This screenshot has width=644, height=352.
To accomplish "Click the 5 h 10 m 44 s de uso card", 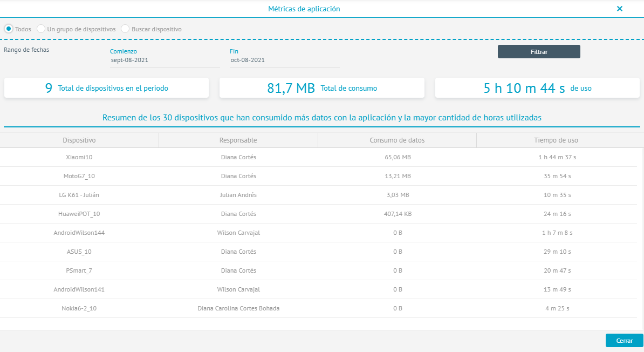I will coord(537,88).
